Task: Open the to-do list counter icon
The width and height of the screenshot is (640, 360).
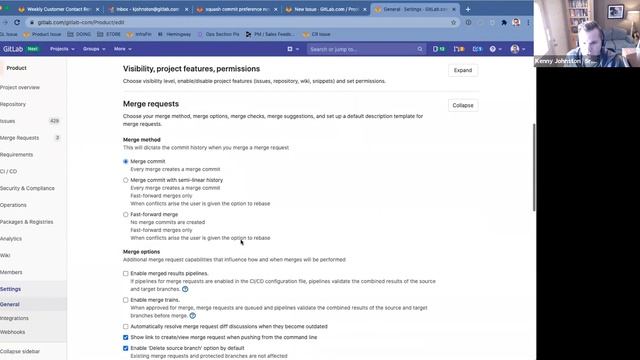Action: click(x=477, y=49)
